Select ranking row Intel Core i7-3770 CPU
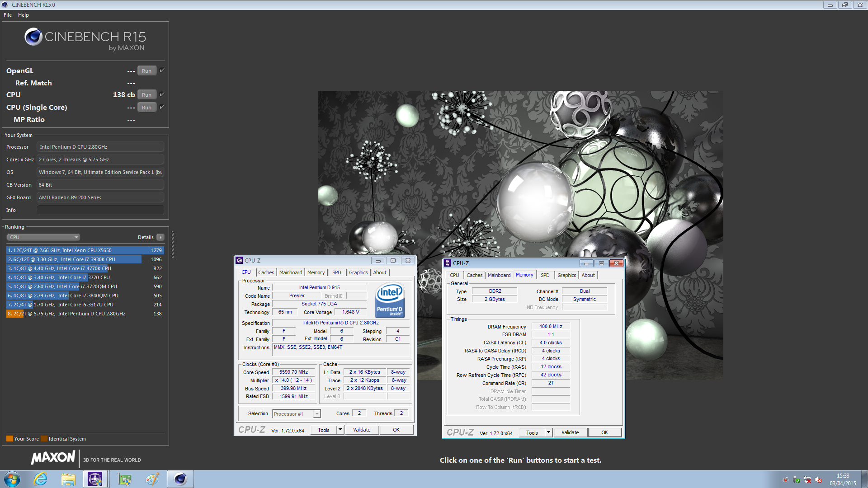 (x=85, y=277)
